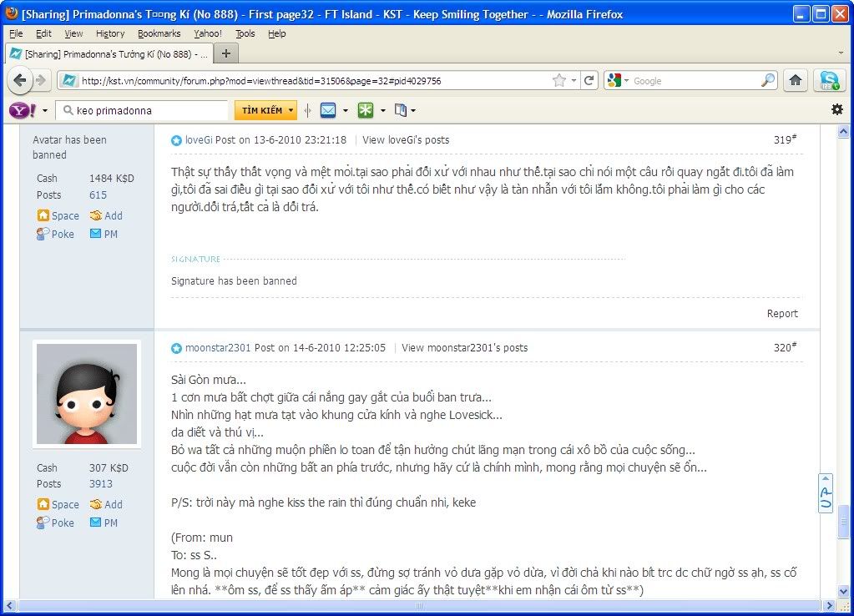854x616 pixels.
Task: Report post 319
Action: coord(782,313)
